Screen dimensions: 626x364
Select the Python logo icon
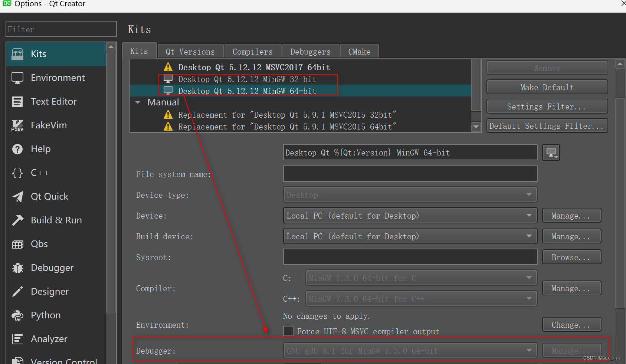coord(17,315)
